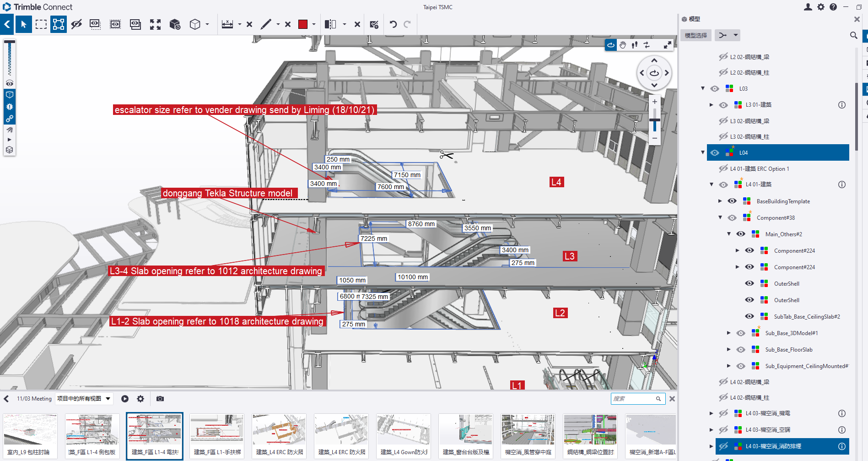The height and width of the screenshot is (461, 868).
Task: Click the 模型选择 button
Action: click(695, 35)
